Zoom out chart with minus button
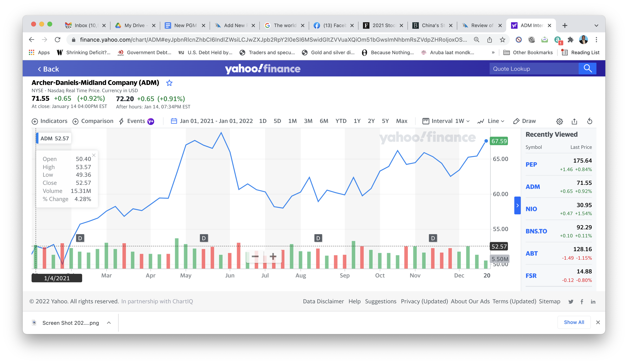Screen dimensions: 628x364 tap(255, 256)
